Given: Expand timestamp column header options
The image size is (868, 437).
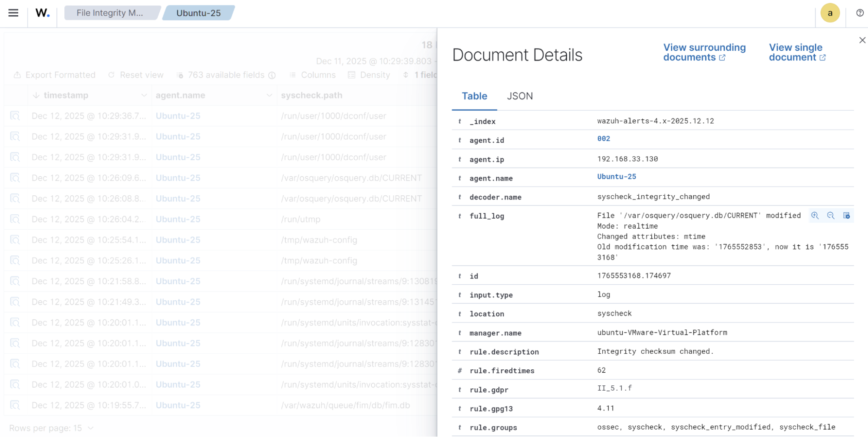Looking at the screenshot, I should click(144, 95).
